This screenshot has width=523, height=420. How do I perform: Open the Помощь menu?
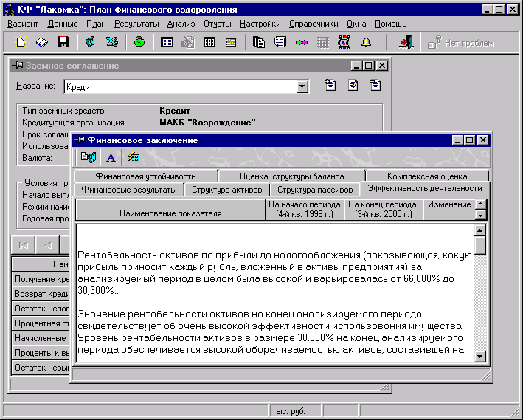(390, 24)
